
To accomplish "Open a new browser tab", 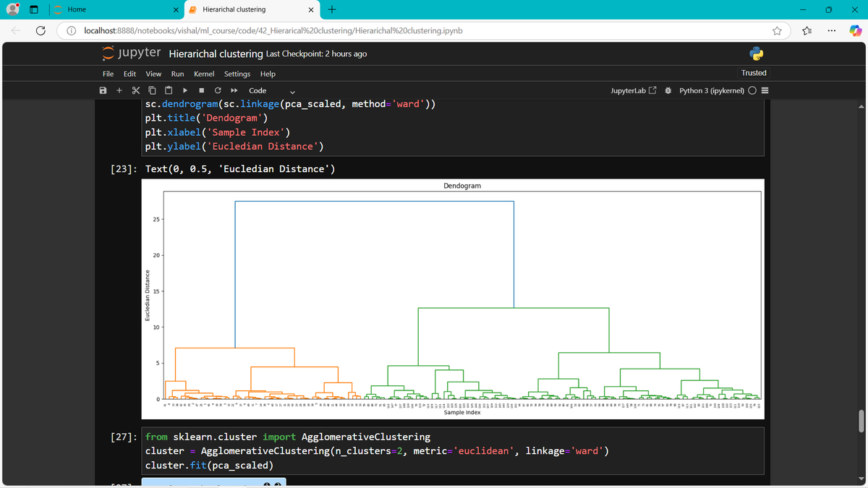I will click(x=331, y=9).
